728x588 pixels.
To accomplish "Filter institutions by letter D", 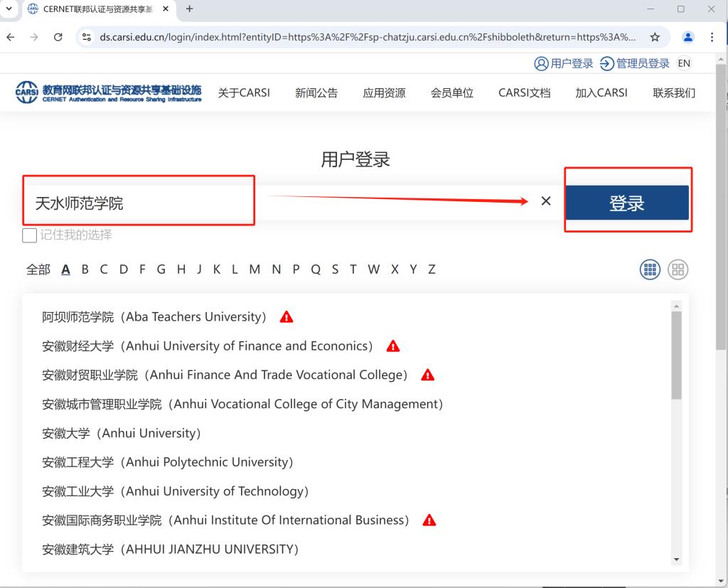I will (124, 269).
